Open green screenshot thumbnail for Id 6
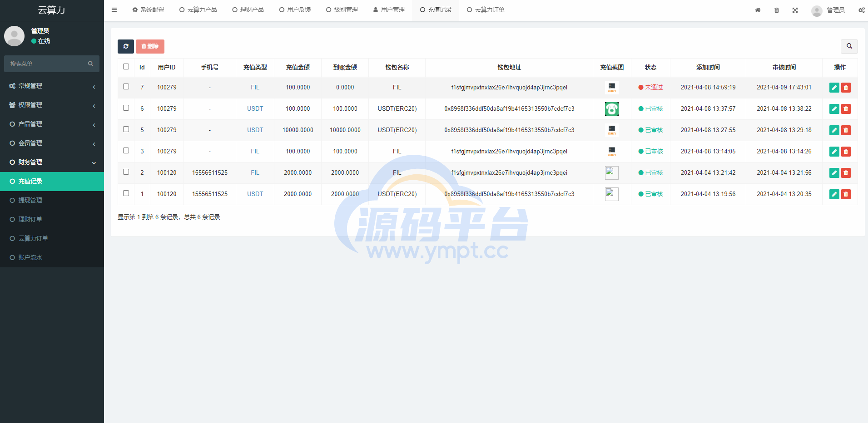 tap(612, 109)
